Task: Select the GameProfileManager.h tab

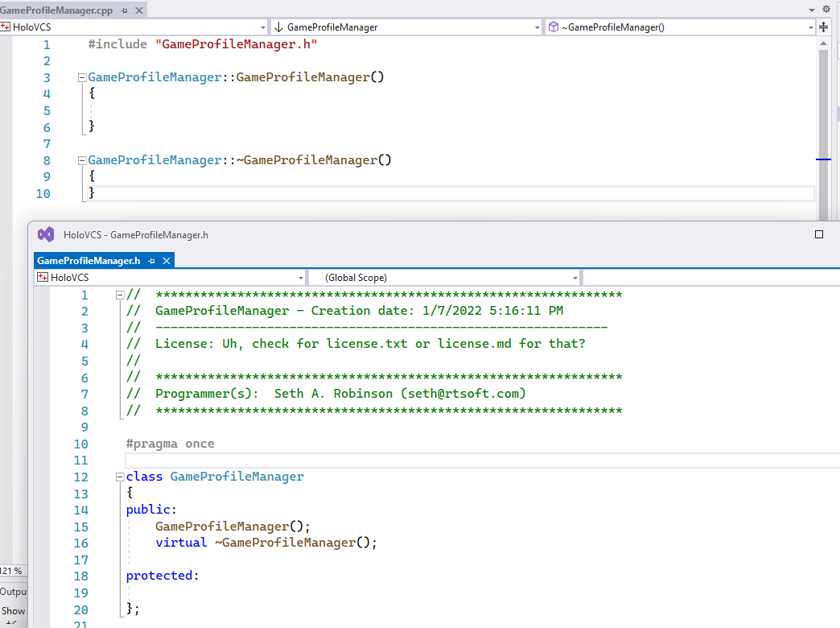Action: pyautogui.click(x=89, y=260)
